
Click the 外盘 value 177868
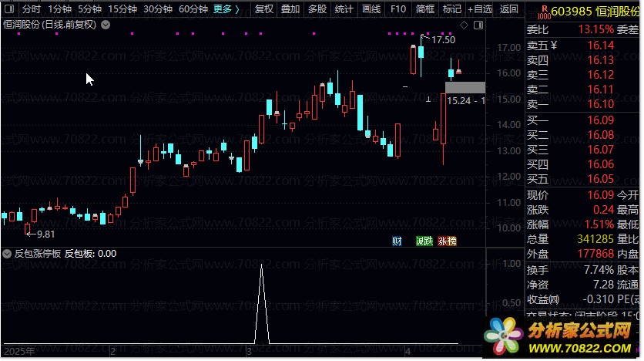click(x=595, y=254)
